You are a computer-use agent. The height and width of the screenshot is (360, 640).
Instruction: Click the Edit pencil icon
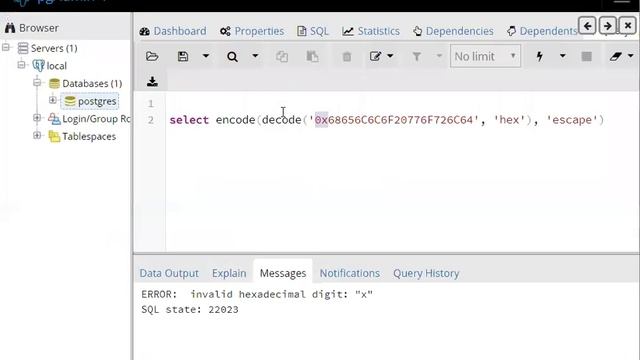(x=375, y=56)
